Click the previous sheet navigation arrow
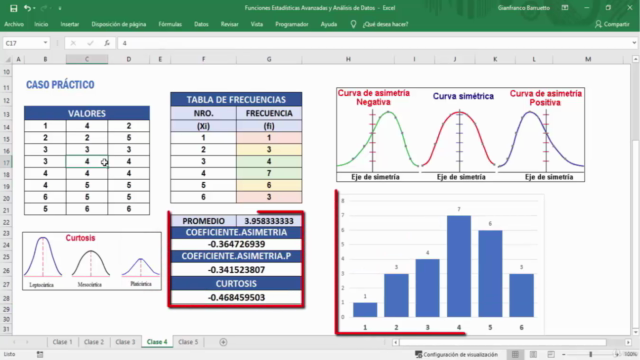The height and width of the screenshot is (360, 640). pyautogui.click(x=14, y=342)
